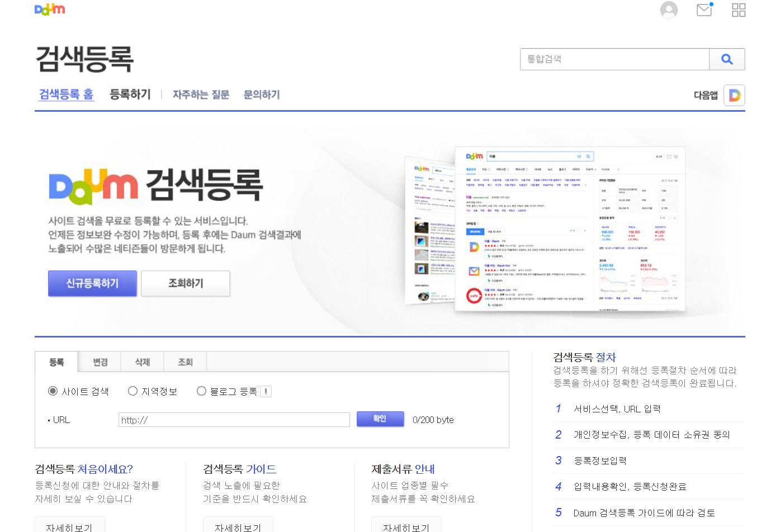Focus the URL http:// input field

[x=234, y=420]
